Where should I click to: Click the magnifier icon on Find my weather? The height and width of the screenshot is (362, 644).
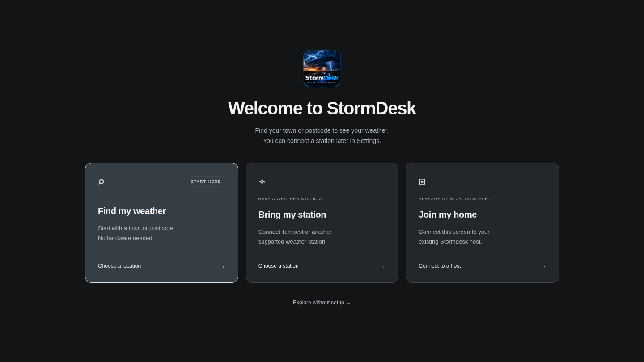coord(101,181)
